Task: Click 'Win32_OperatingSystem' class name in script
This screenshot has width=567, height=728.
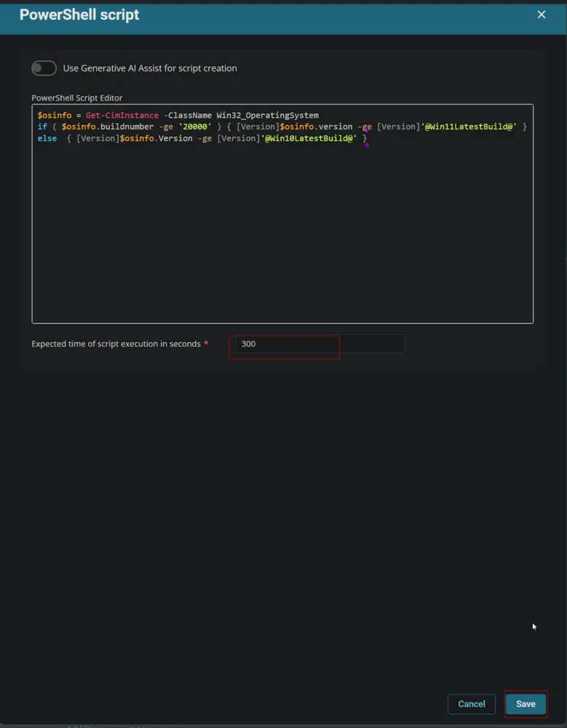Action: (x=267, y=115)
